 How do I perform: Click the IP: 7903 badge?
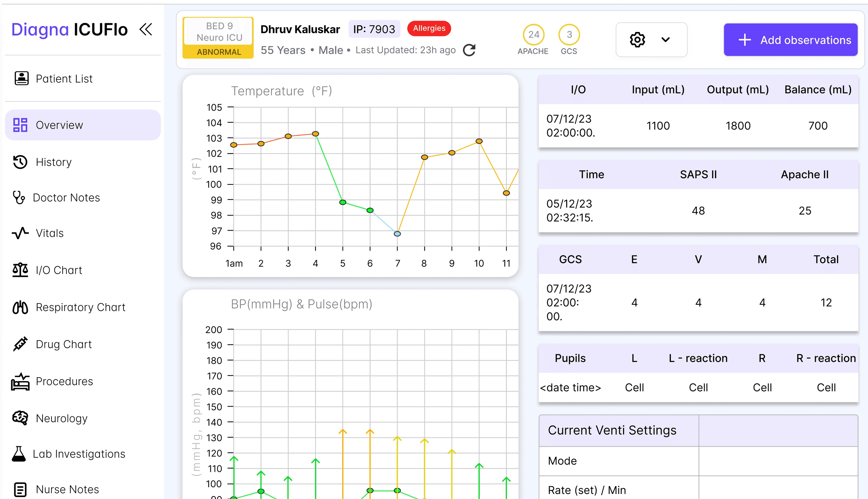(374, 29)
